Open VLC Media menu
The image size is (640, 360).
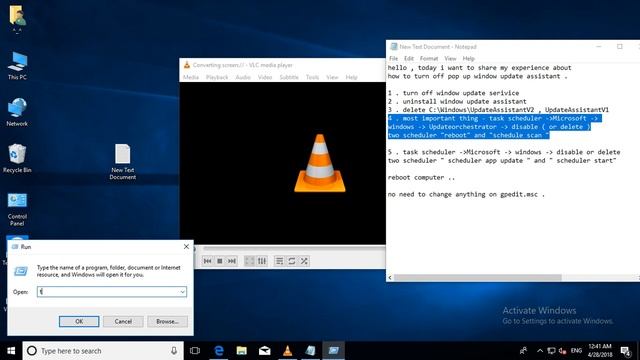coord(191,77)
